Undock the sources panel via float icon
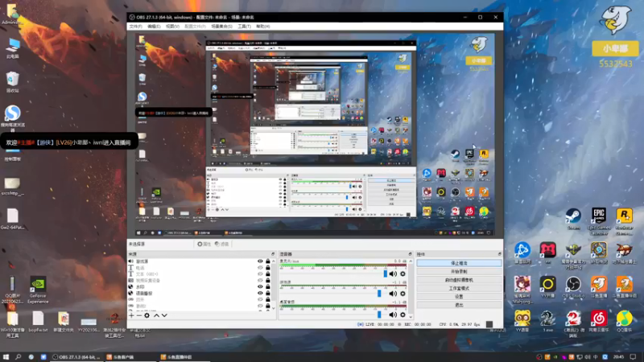 [x=273, y=254]
